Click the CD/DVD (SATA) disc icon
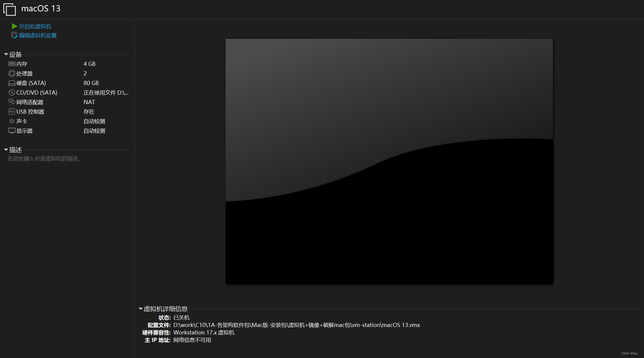The height and width of the screenshot is (358, 644). pyautogui.click(x=12, y=92)
